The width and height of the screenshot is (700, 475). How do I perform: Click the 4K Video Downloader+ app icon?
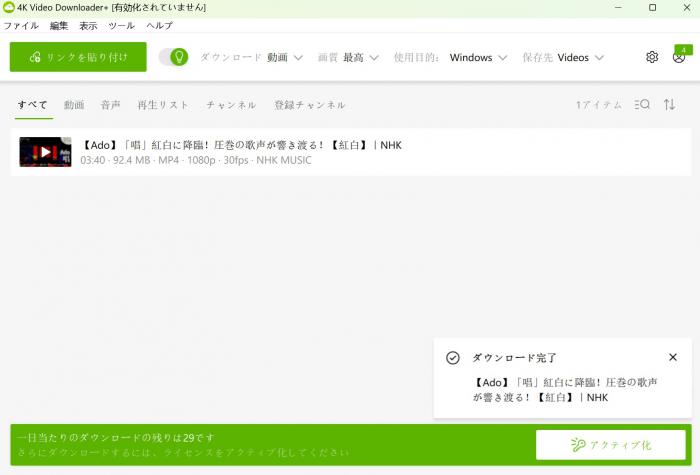pos(8,8)
